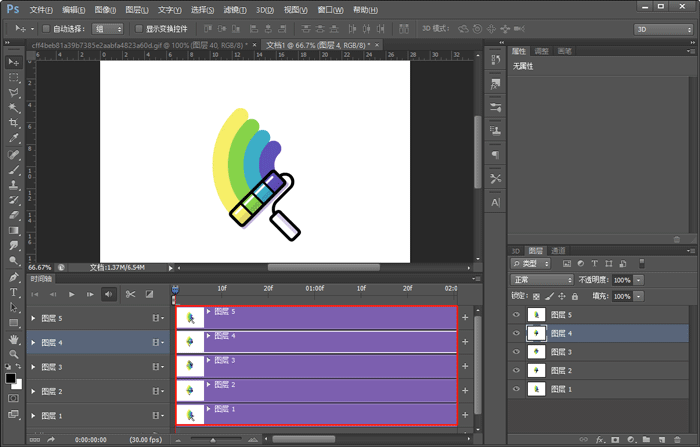The height and width of the screenshot is (447, 700).
Task: Select the Move tool in toolbox
Action: point(13,62)
